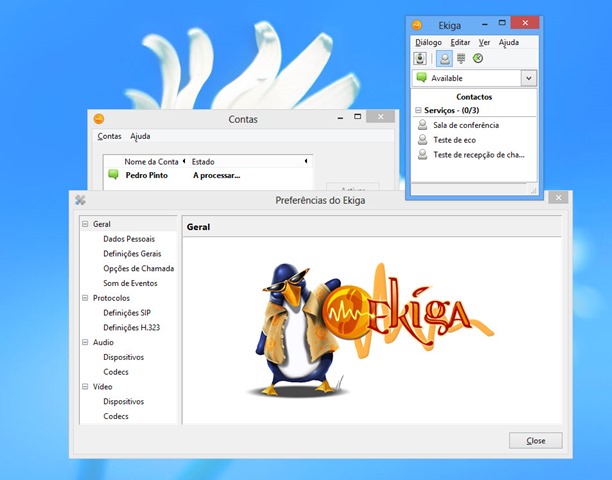Viewport: 612px width, 480px height.
Task: Show contacts view via person toolbar icon
Action: pyautogui.click(x=444, y=59)
